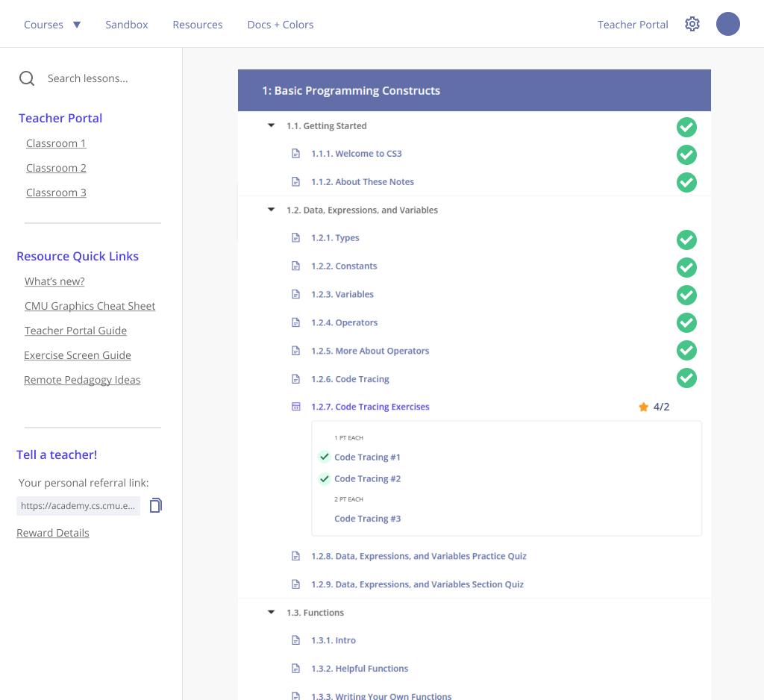Open the Code Tracing #1 exercise
This screenshot has width=764, height=700.
[367, 457]
